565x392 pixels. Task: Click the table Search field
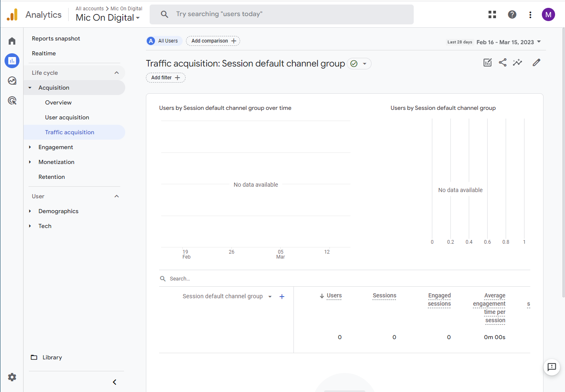345,279
